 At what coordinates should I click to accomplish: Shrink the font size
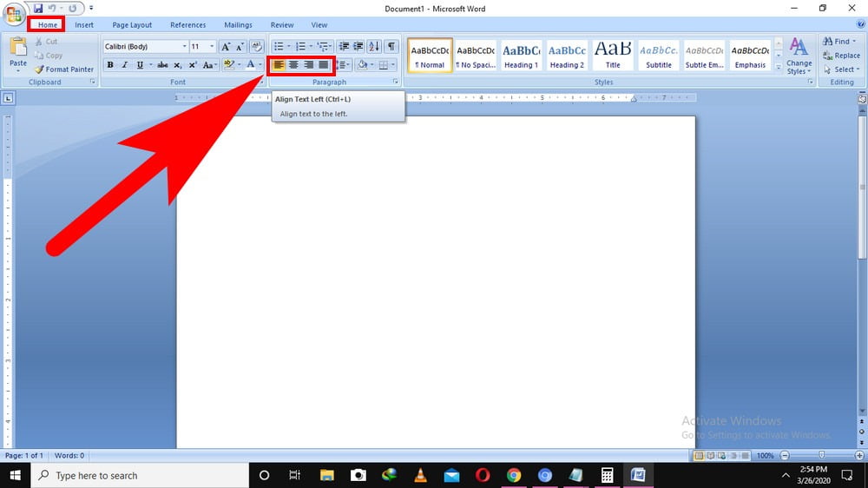click(x=240, y=47)
